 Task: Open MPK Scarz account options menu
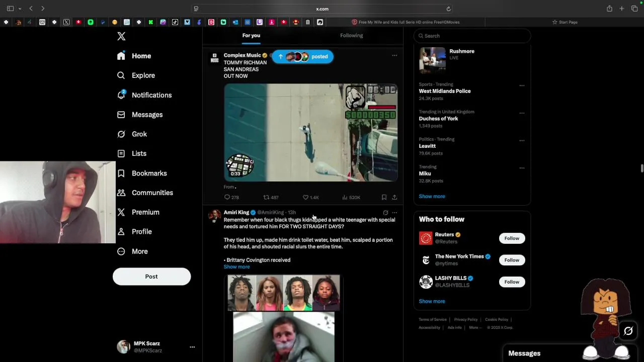point(192,347)
